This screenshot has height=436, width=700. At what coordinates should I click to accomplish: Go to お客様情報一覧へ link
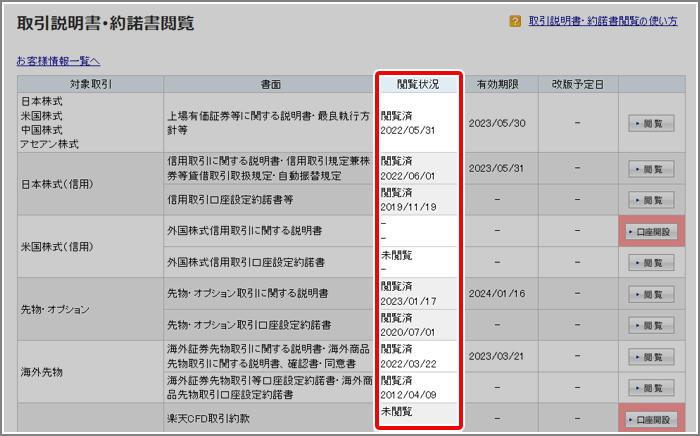[x=58, y=61]
